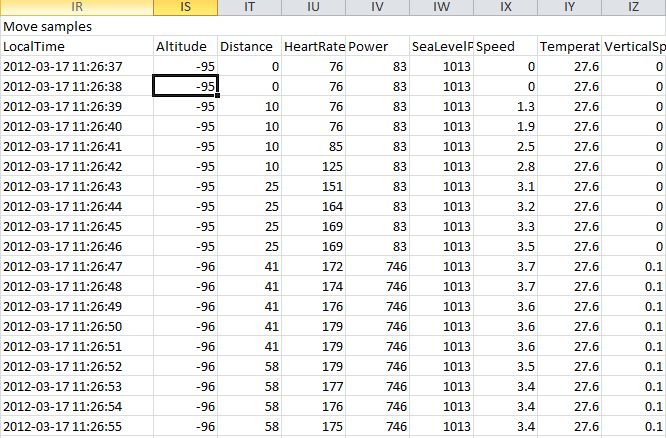
Task: Select time cell 2012-03-17 11:26:37
Action: [x=76, y=66]
